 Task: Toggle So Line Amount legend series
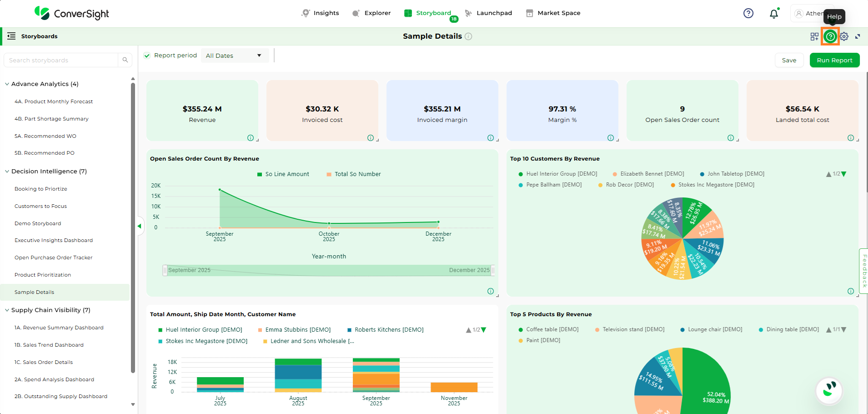(x=283, y=174)
